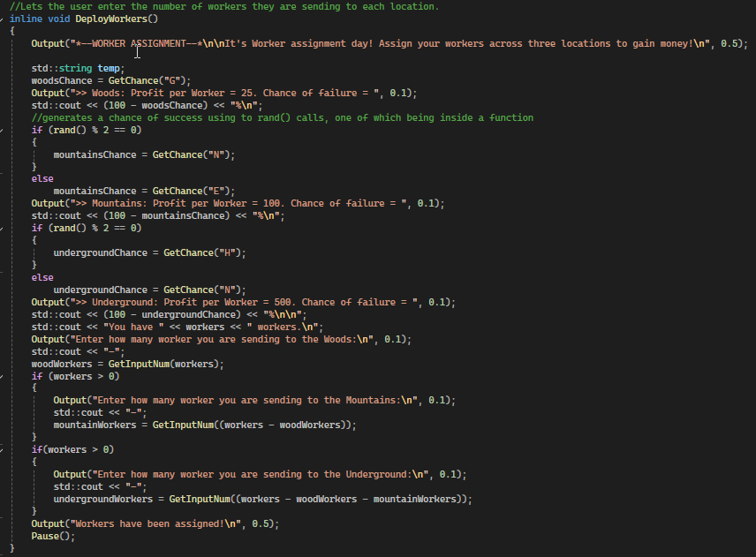Click the 'sending to the Mountains' Output line
Viewport: 756px width, 557px height.
coord(254,401)
